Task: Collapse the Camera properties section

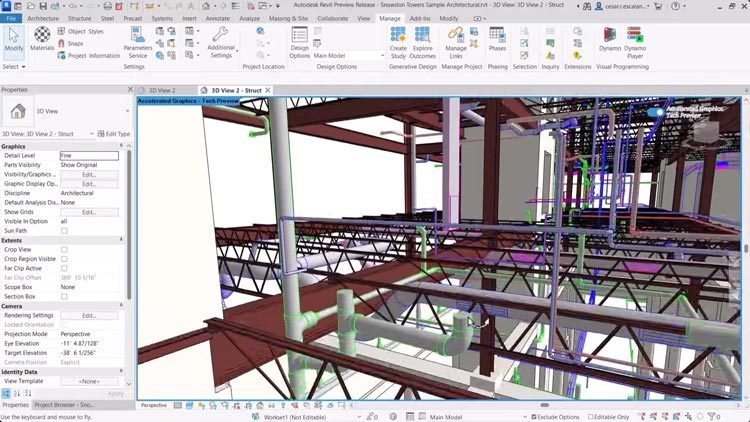Action: (121, 305)
